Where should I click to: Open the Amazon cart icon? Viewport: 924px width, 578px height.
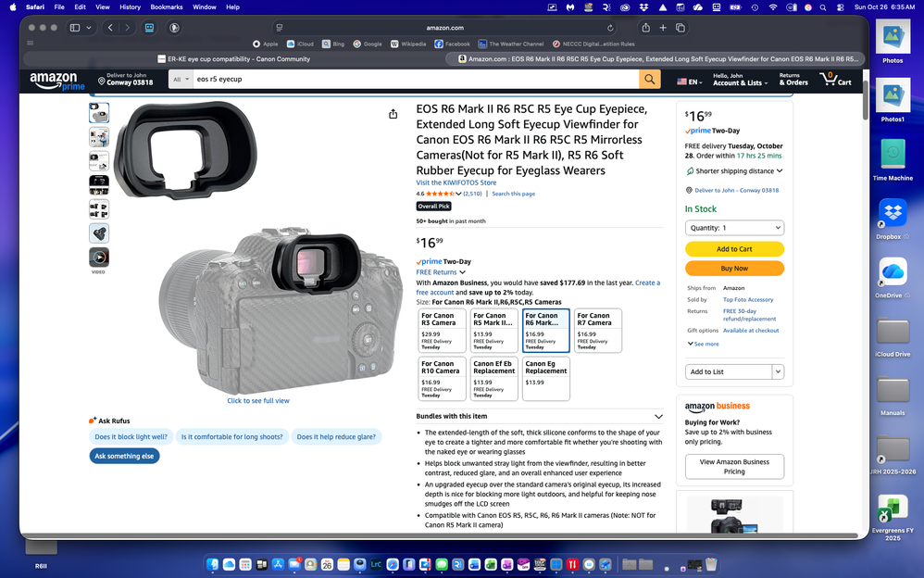click(x=838, y=80)
